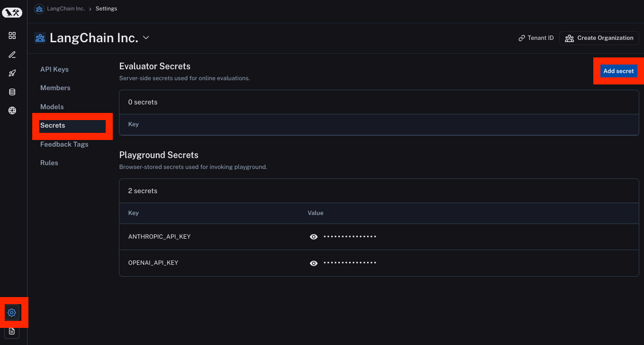Click the Value column header
644x345 pixels.
(316, 213)
